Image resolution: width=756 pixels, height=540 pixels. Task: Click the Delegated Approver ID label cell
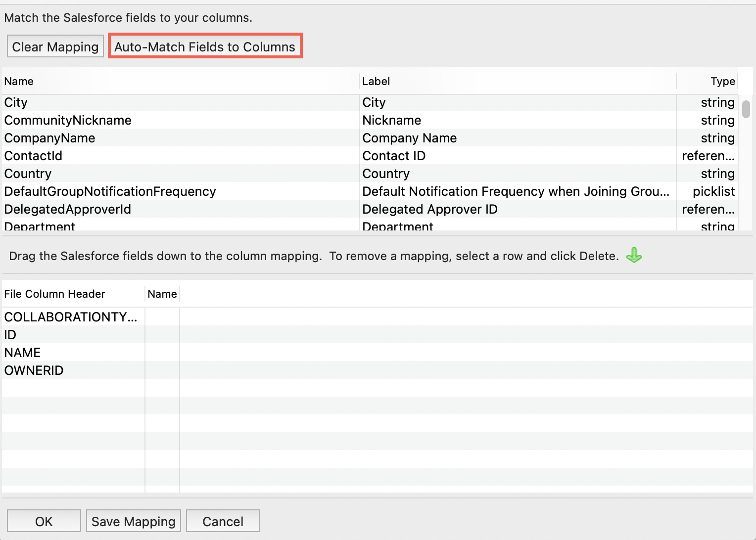518,209
